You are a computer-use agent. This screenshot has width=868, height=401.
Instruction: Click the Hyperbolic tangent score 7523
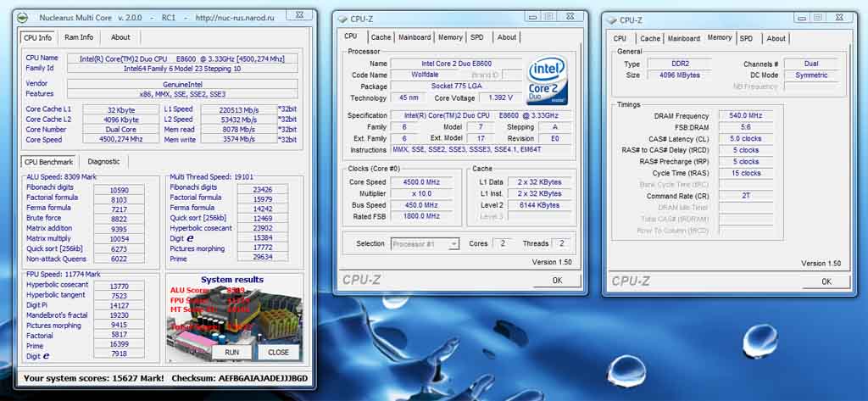[119, 295]
